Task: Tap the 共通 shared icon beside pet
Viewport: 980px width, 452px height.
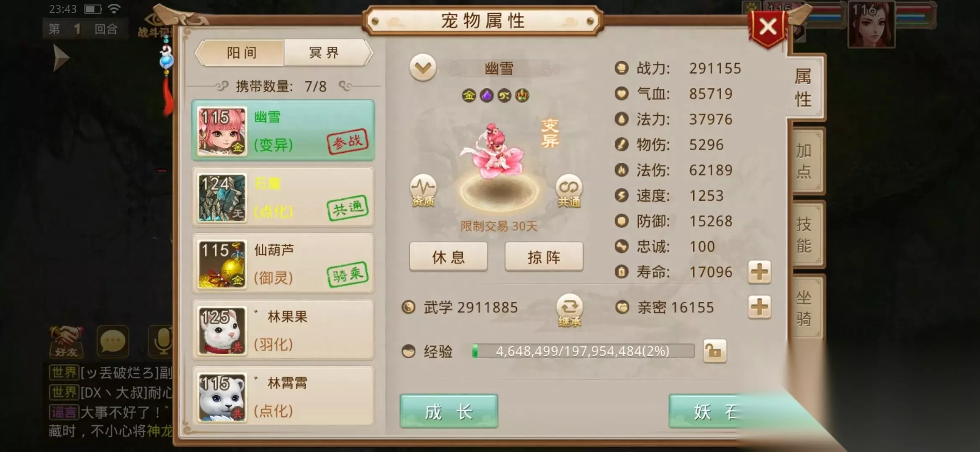Action: (569, 191)
